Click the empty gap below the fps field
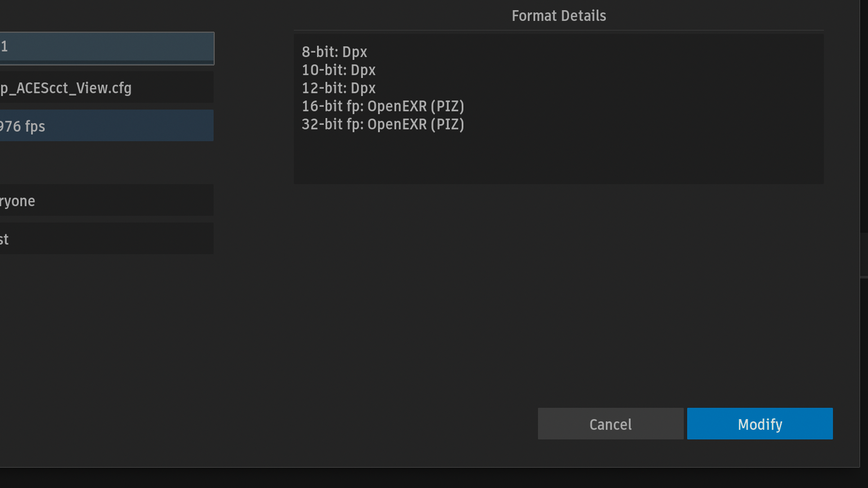This screenshot has height=488, width=868. point(106,163)
